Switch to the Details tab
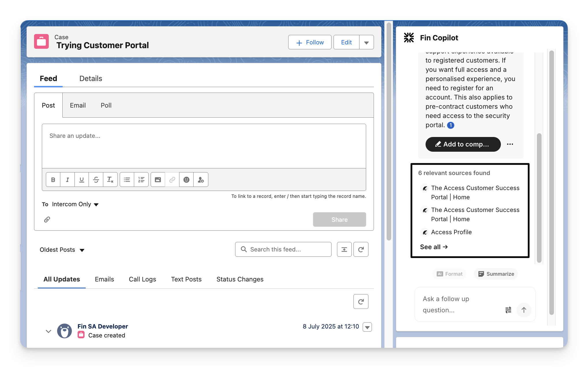 (91, 78)
